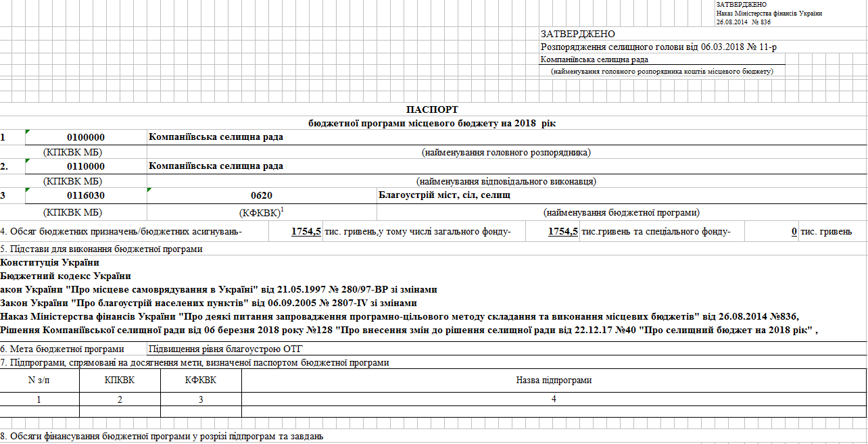Click "(найменування бюджетної програми)" caption
Screen dimensions: 868x444
pos(621,213)
